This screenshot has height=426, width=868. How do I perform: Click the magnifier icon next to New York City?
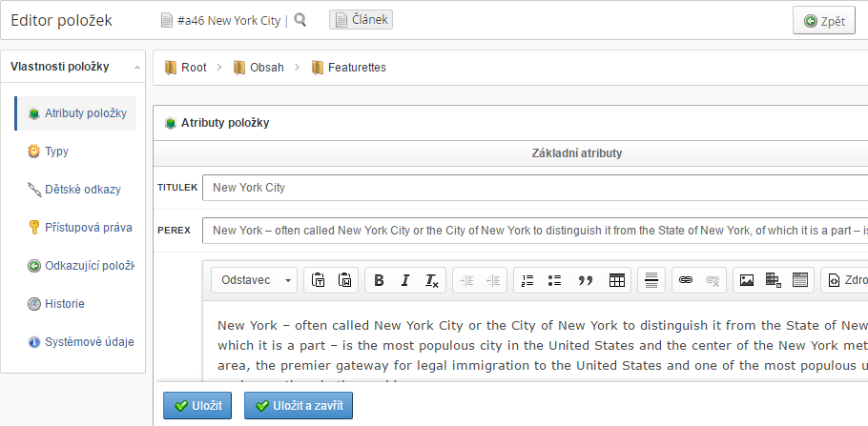(300, 20)
